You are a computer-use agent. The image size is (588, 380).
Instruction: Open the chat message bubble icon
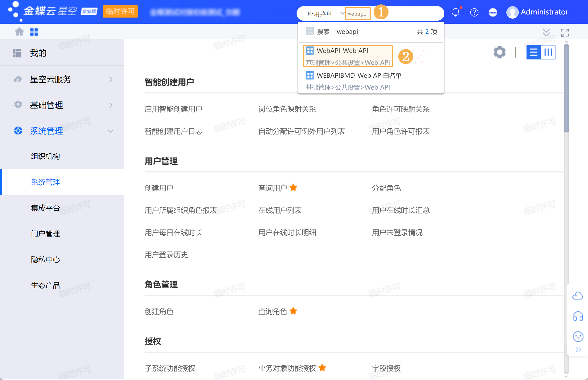coord(493,12)
